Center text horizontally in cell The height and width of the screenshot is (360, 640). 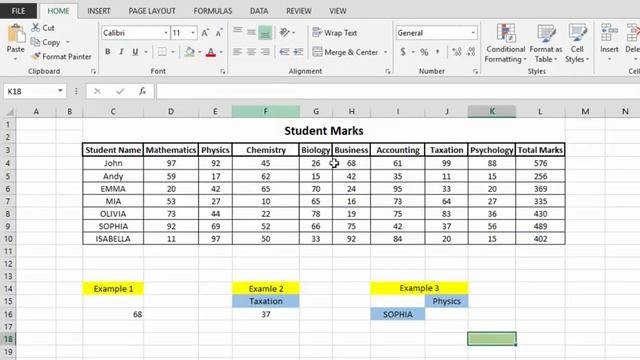tap(251, 52)
